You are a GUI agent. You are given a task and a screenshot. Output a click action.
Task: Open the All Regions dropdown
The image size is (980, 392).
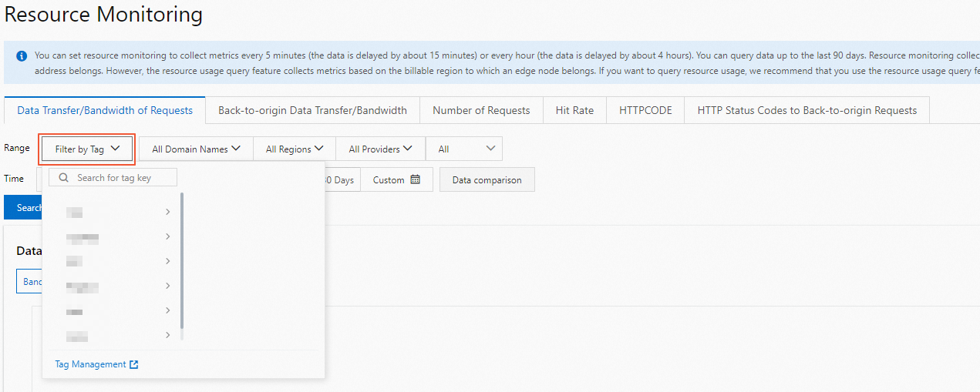pyautogui.click(x=295, y=149)
